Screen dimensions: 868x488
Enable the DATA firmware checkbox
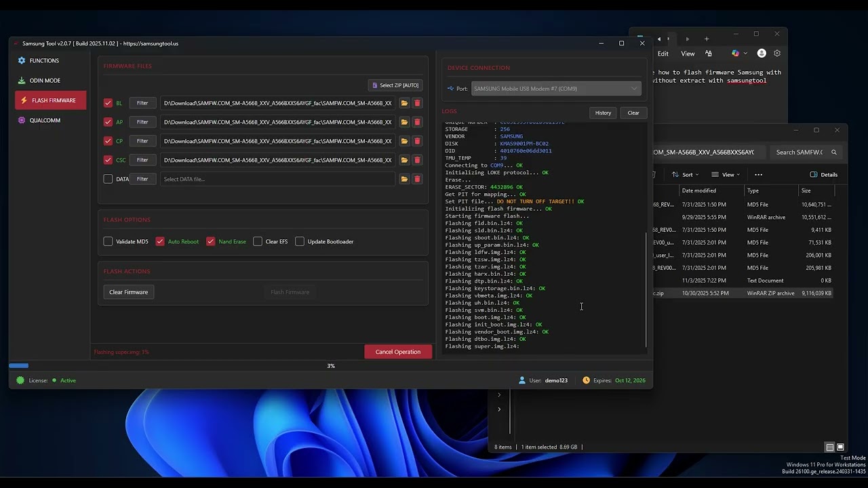coord(108,179)
